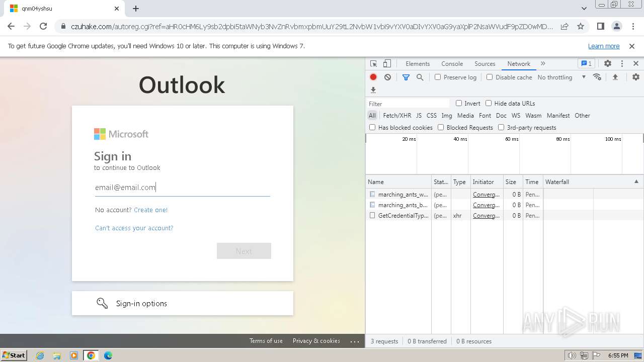
Task: Click the import HAR upload arrow
Action: (x=615, y=77)
